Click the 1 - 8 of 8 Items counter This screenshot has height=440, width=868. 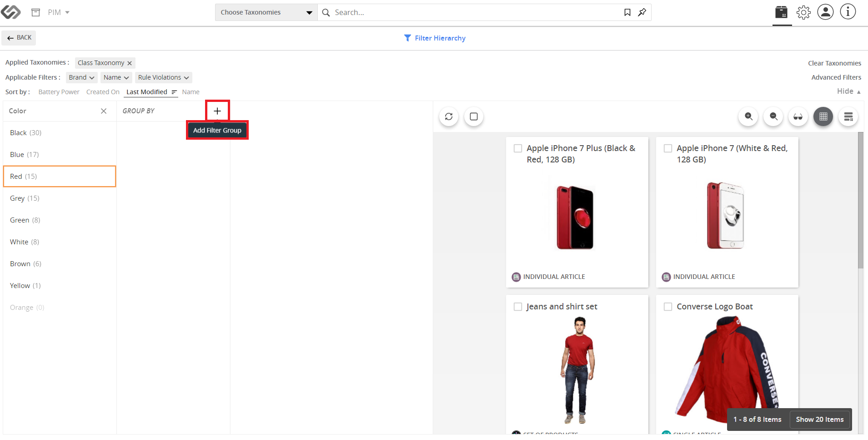point(758,420)
